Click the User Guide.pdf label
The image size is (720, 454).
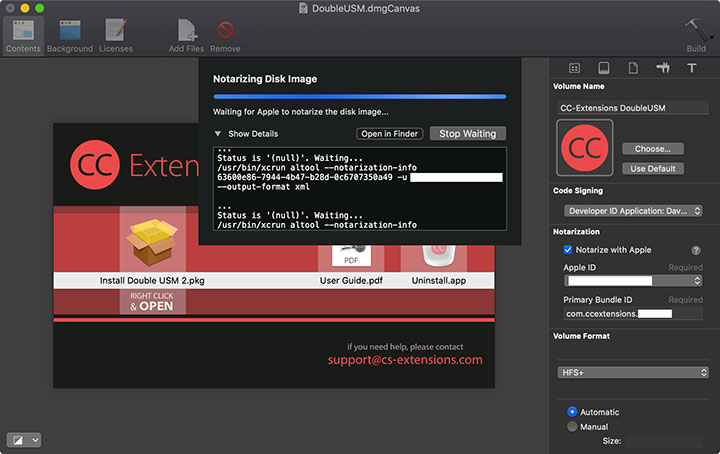pyautogui.click(x=351, y=280)
